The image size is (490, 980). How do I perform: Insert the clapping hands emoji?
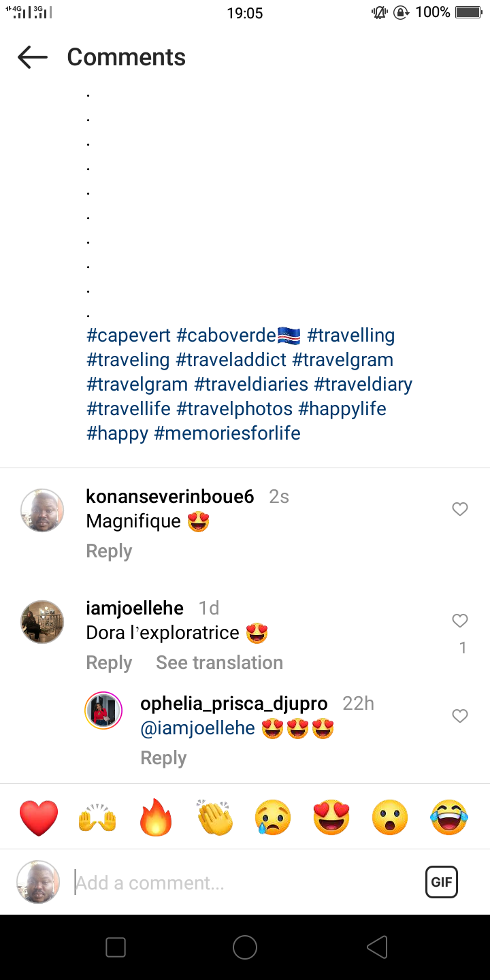[x=215, y=818]
